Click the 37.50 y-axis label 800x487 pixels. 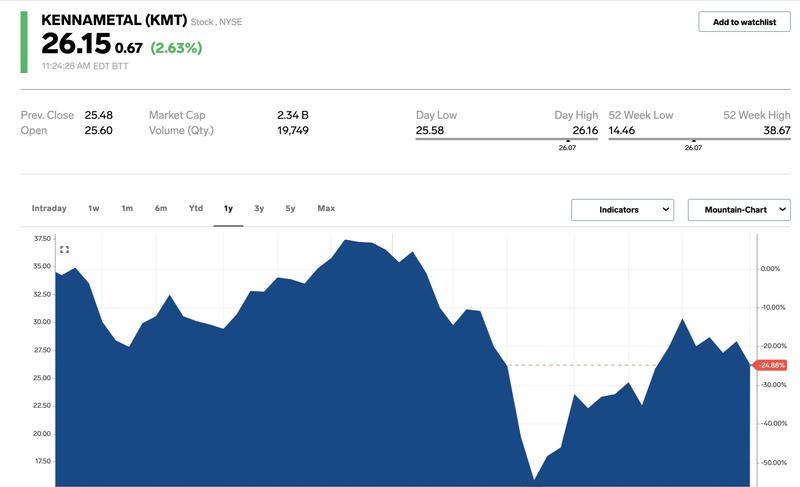42,239
